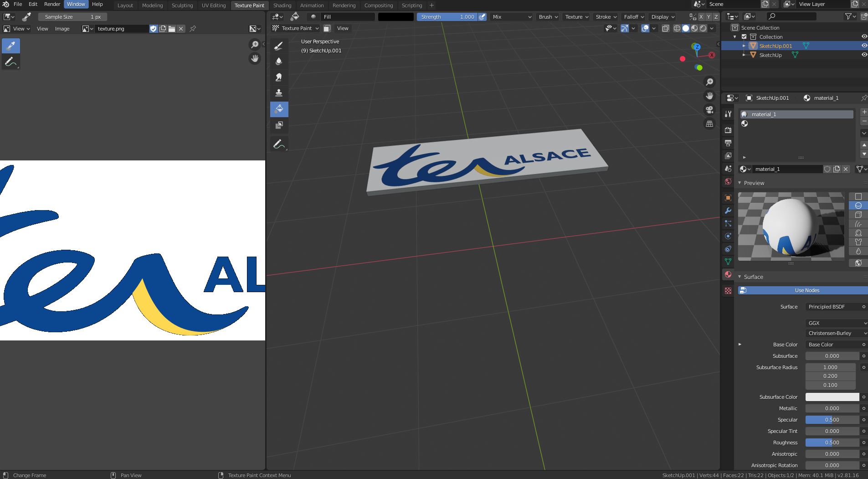Viewport: 868px width, 479px height.
Task: Select the Principled BSDF surface shader
Action: tap(832, 307)
